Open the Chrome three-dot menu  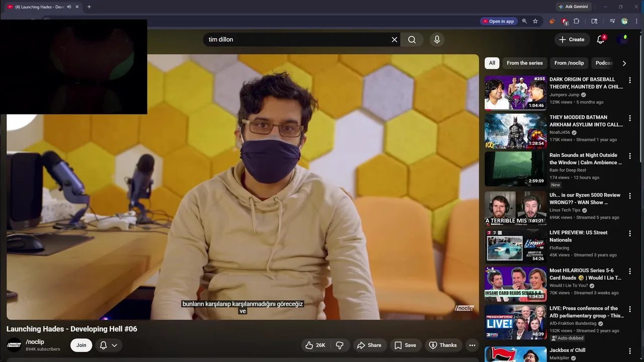click(x=636, y=21)
